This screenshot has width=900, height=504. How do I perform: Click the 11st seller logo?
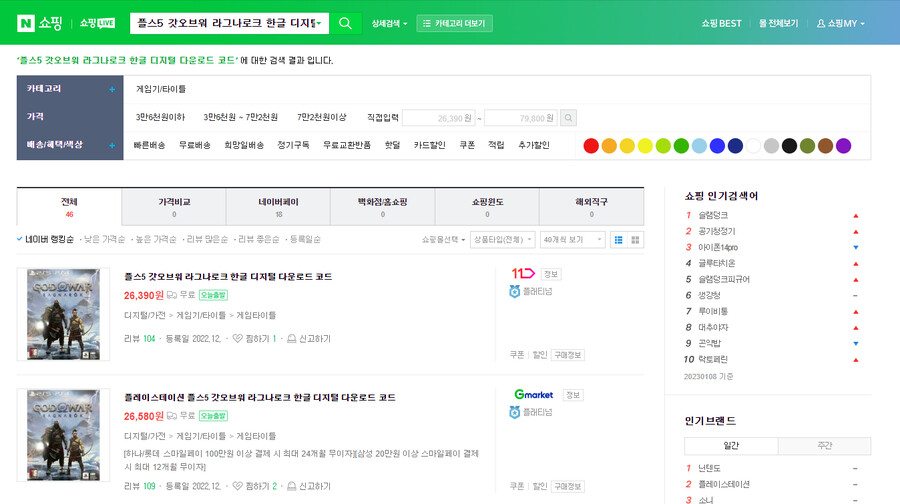coord(523,273)
